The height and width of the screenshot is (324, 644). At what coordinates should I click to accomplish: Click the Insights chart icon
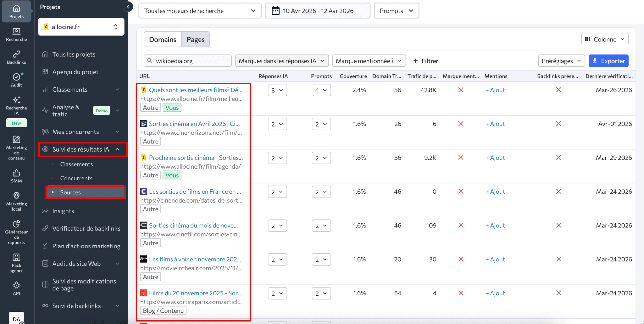click(x=45, y=211)
